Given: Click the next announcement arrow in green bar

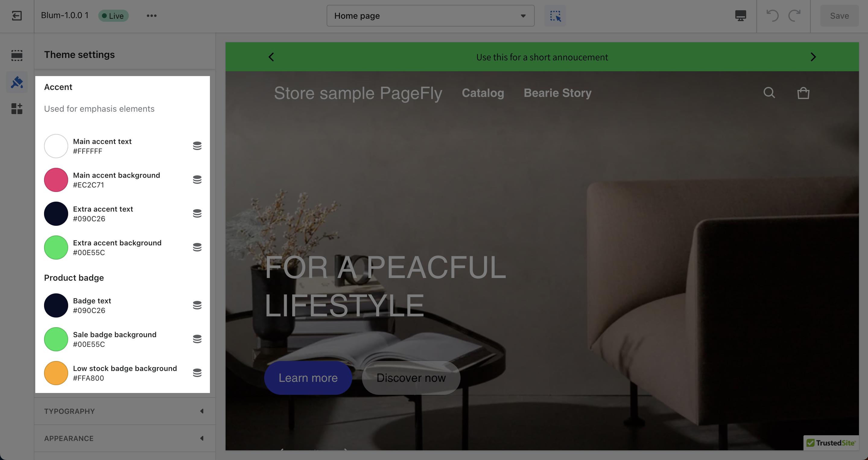Looking at the screenshot, I should tap(813, 57).
